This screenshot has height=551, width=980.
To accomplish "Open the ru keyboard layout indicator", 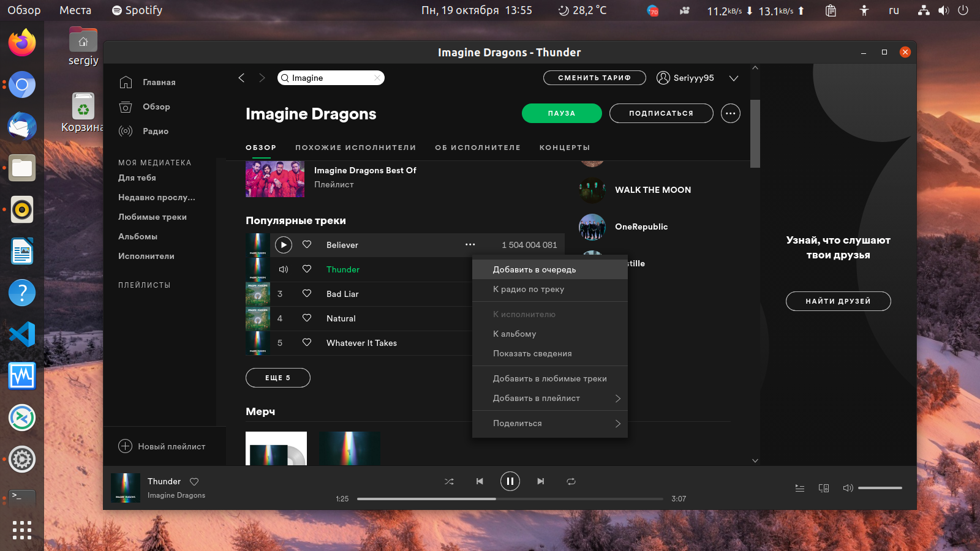I will coord(894,10).
